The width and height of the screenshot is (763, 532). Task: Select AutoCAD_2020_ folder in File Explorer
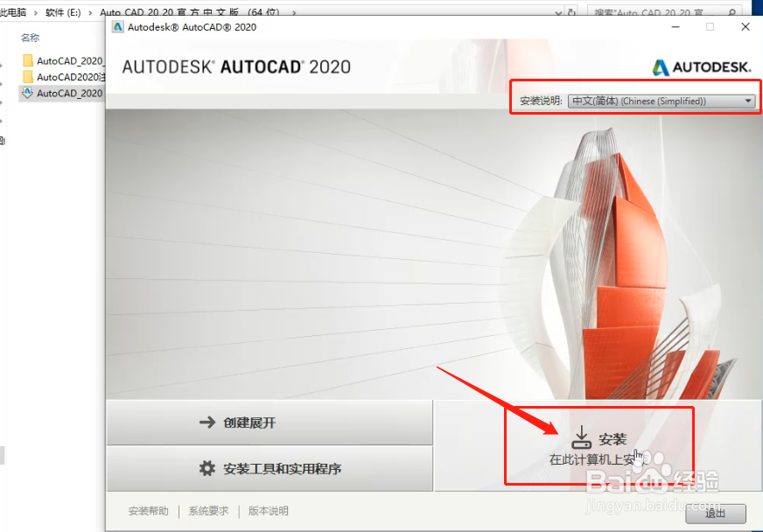coord(63,61)
